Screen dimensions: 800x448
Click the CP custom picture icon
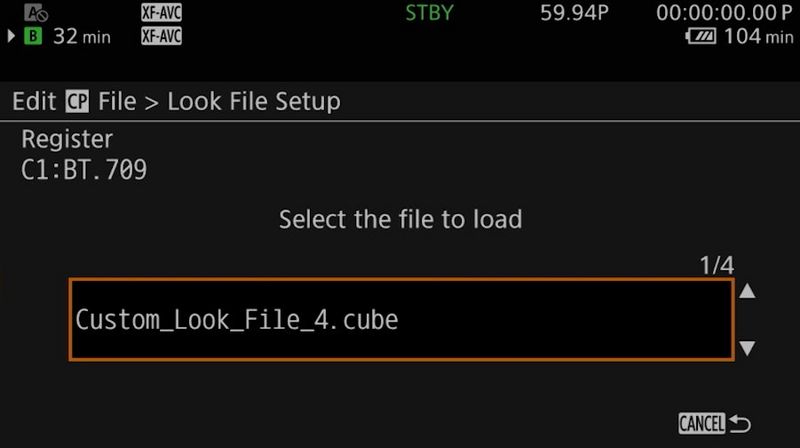[77, 101]
